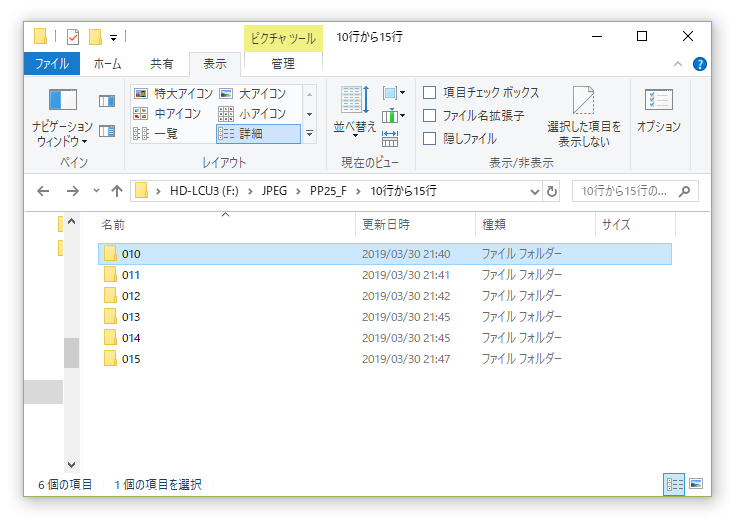Image resolution: width=740 pixels, height=525 pixels.
Task: Click the Properties quick access icon
Action: [73, 37]
